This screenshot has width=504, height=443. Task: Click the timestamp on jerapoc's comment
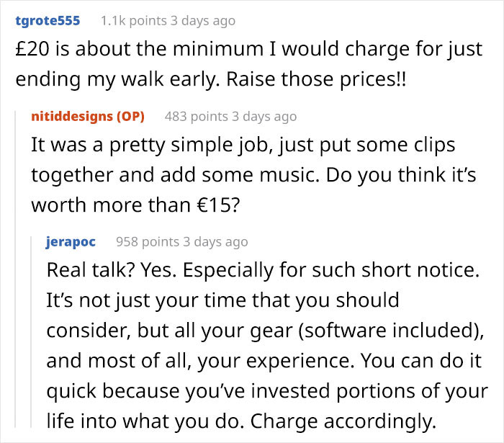(215, 241)
